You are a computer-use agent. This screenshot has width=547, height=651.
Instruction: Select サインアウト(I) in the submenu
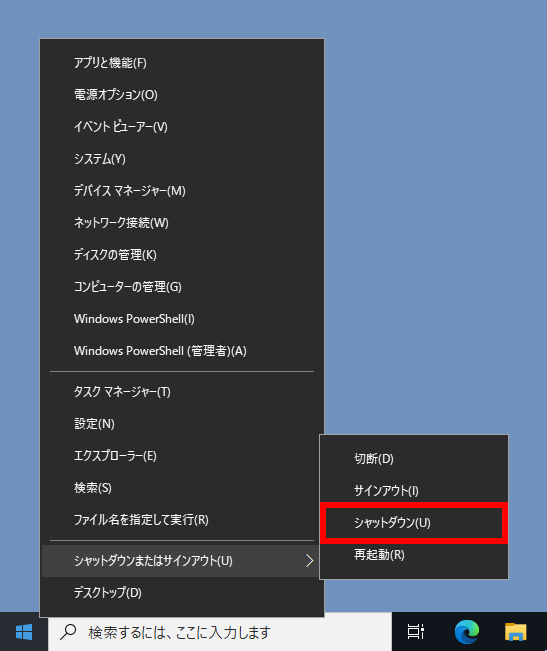coord(414,491)
